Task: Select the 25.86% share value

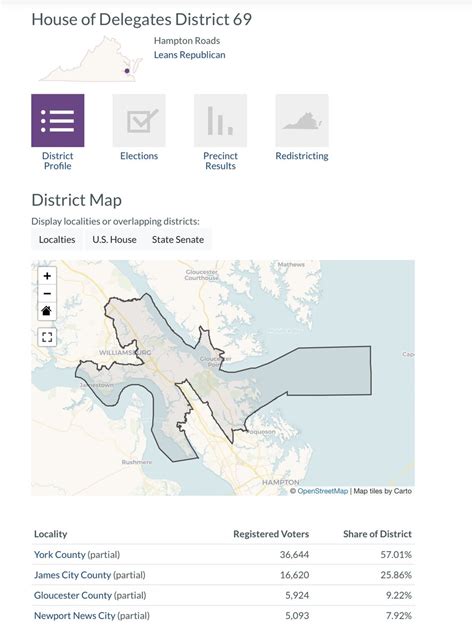Action: pyautogui.click(x=396, y=575)
